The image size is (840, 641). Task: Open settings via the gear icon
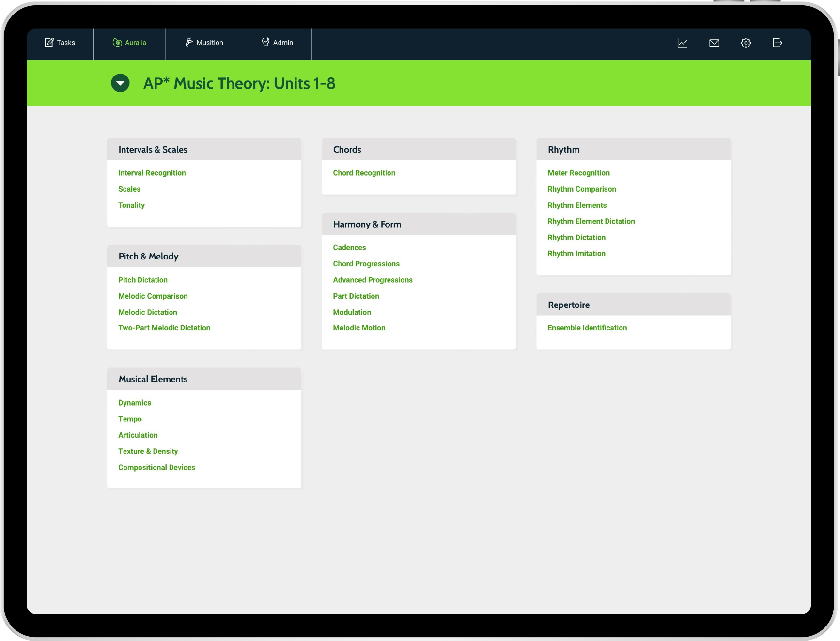746,43
